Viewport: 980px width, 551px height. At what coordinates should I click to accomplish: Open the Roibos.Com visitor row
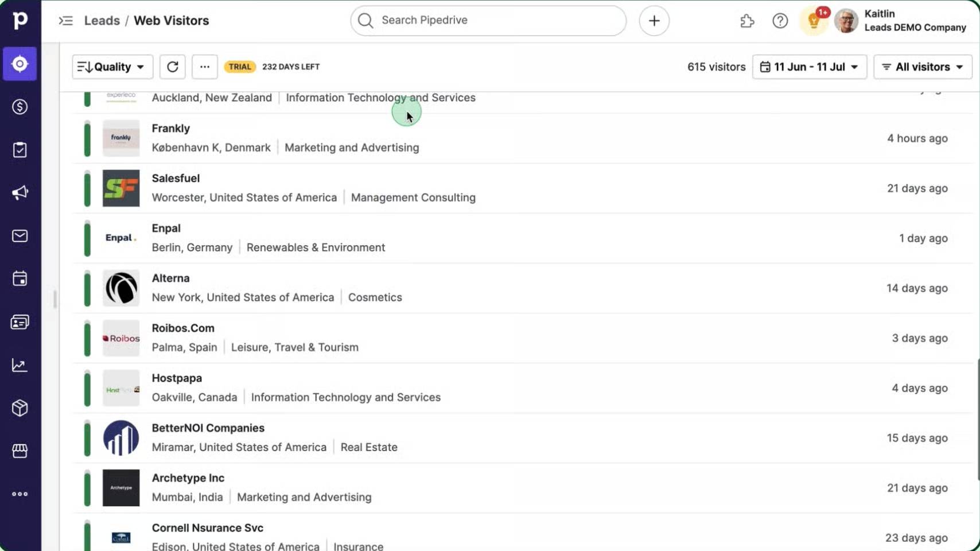point(523,338)
